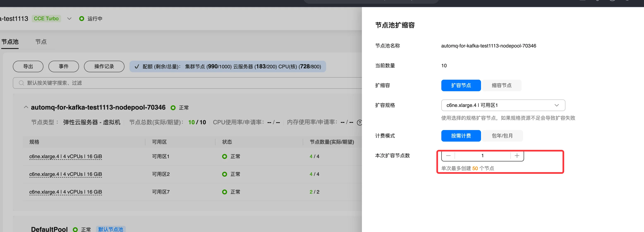
Task: Collapse the automq nodepool-70346 section
Action: (26, 107)
